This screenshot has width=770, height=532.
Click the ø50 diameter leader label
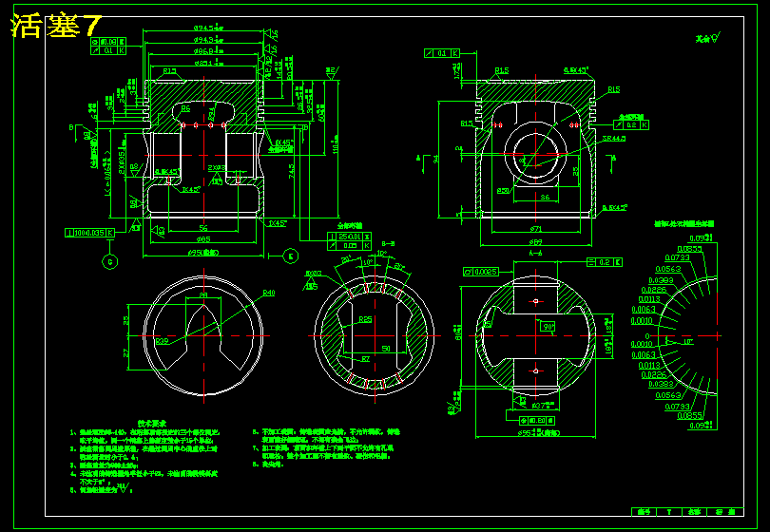[503, 190]
